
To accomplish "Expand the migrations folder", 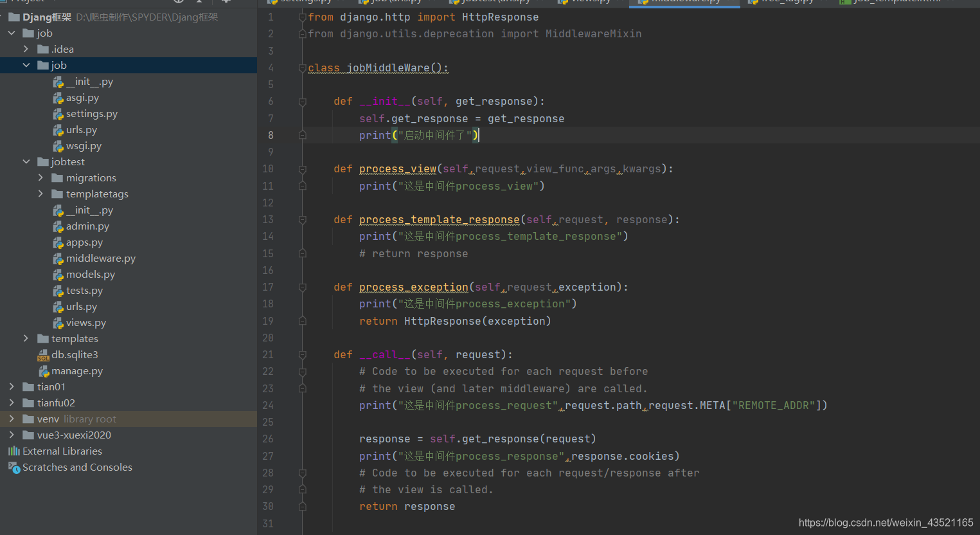I will click(40, 177).
